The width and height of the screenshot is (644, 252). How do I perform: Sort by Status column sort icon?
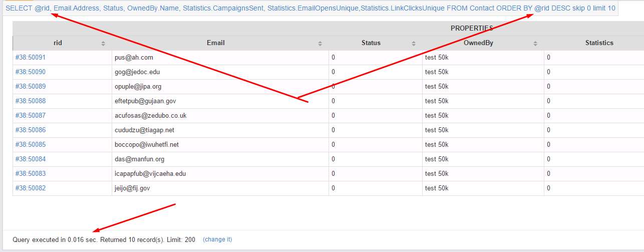[x=414, y=43]
